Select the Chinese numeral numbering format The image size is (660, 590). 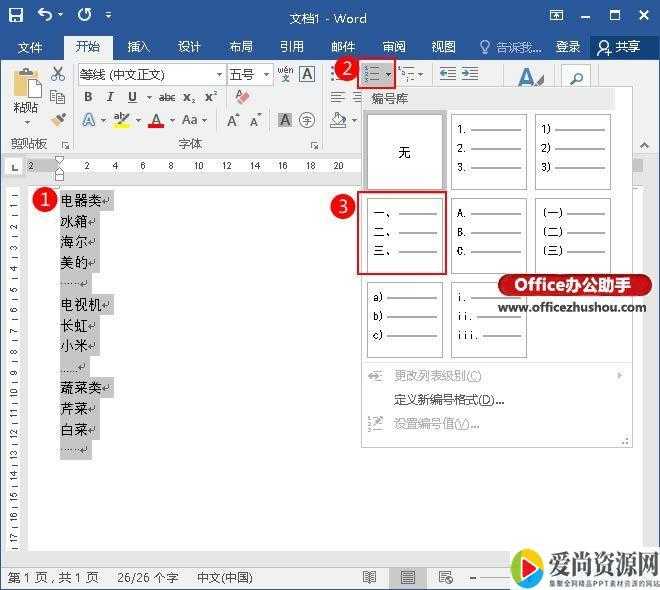coord(405,233)
